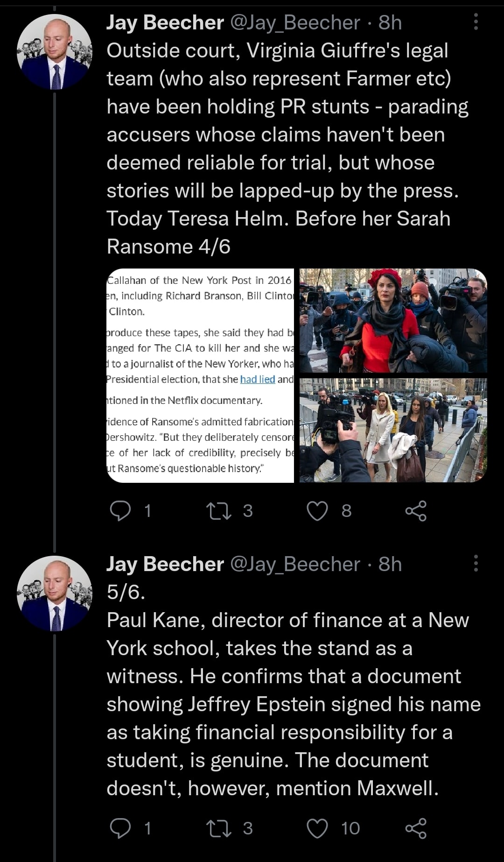
Task: Open Jay Beecher avatar on first tweet
Action: 55,52
